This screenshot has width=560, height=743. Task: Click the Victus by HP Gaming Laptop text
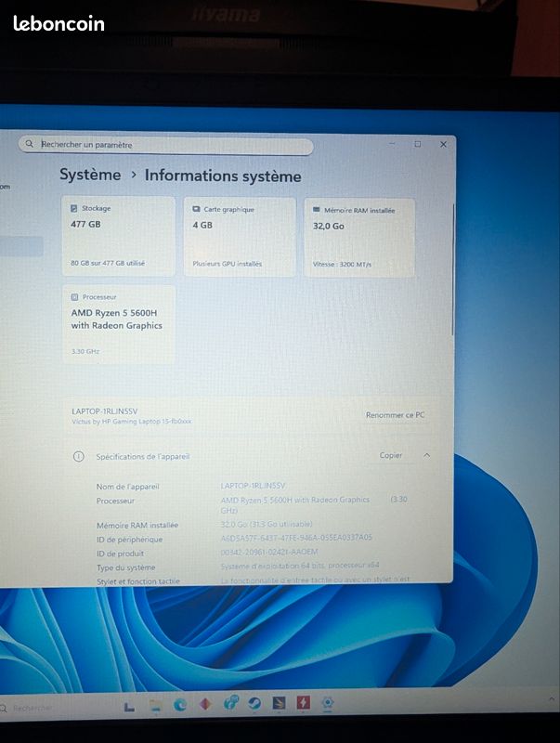click(x=131, y=422)
